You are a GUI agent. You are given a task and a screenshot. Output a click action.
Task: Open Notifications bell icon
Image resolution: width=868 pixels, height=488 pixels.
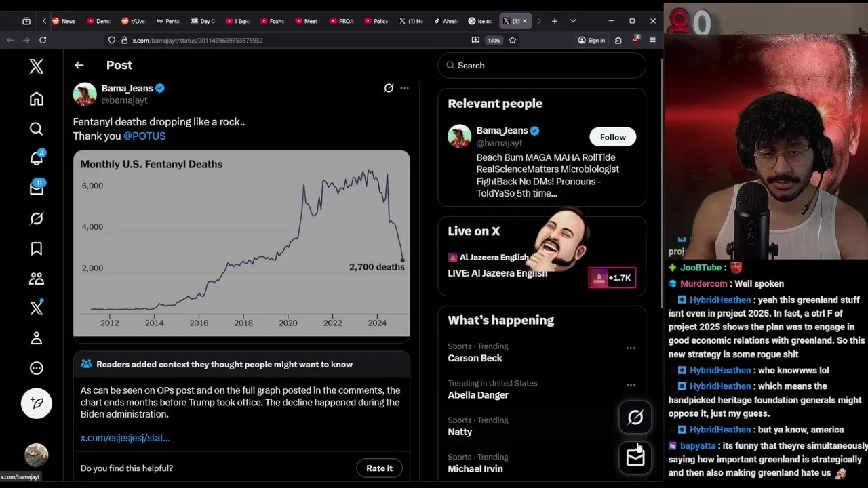(37, 158)
